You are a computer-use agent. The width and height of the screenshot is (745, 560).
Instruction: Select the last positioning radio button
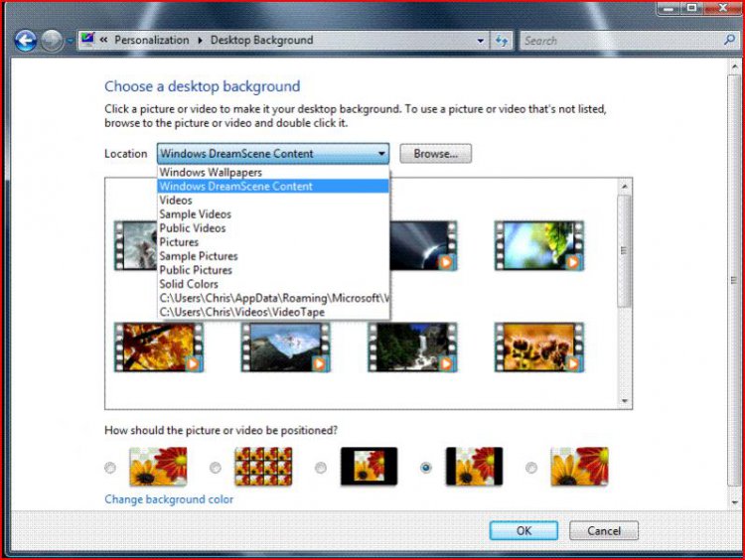coord(531,468)
